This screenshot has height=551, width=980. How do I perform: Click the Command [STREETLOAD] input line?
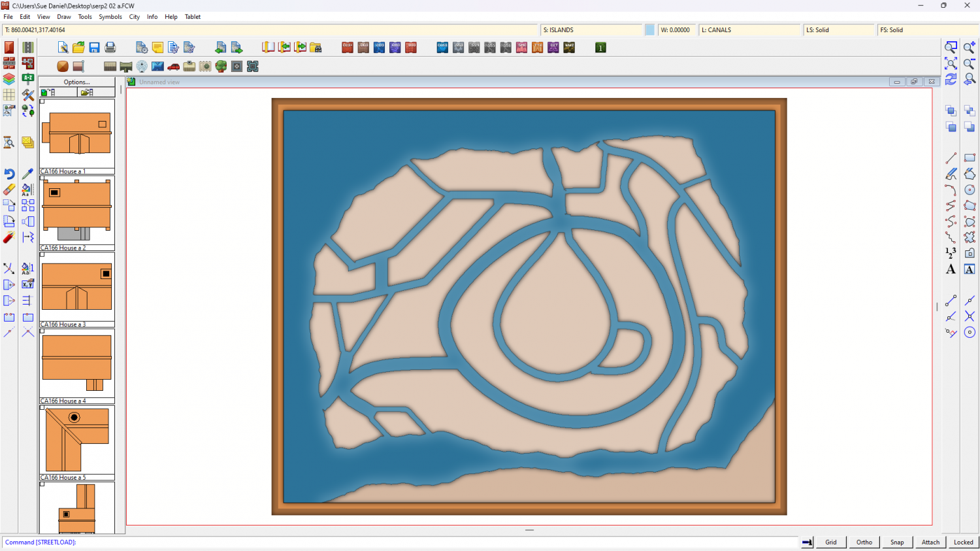pyautogui.click(x=400, y=542)
